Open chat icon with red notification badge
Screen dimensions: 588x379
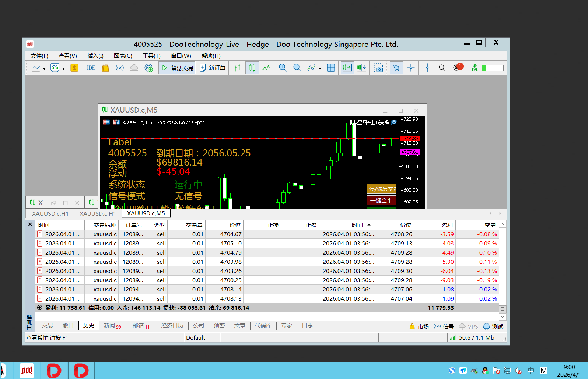point(458,67)
